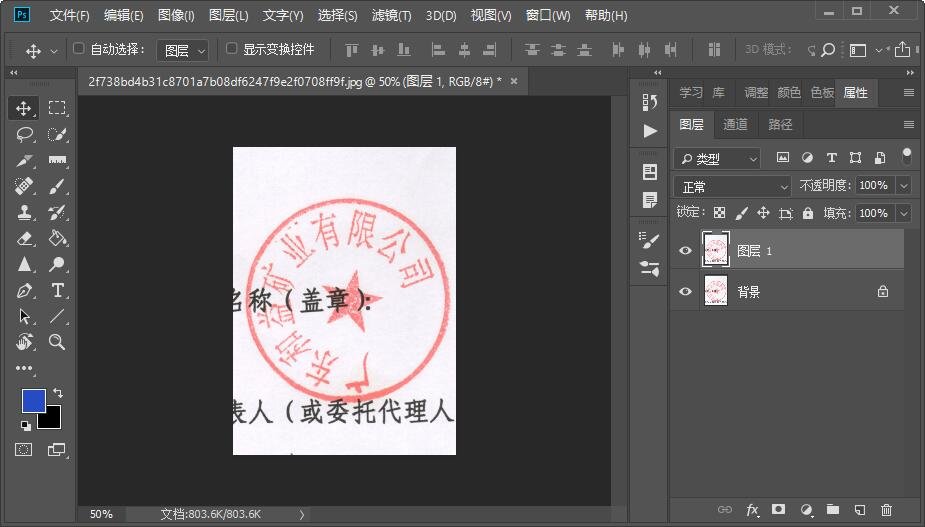Select the Spot Healing Brush tool
Viewport: 925px width, 527px height.
pyautogui.click(x=24, y=186)
